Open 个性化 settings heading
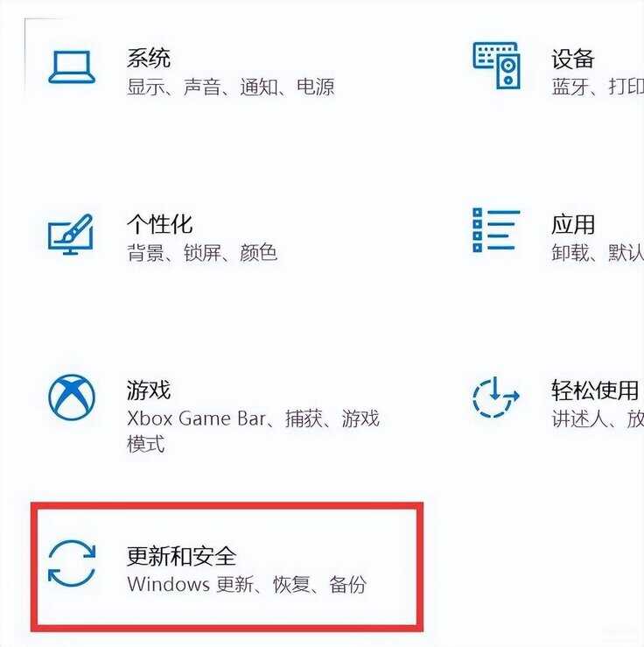This screenshot has width=644, height=647. [x=159, y=224]
